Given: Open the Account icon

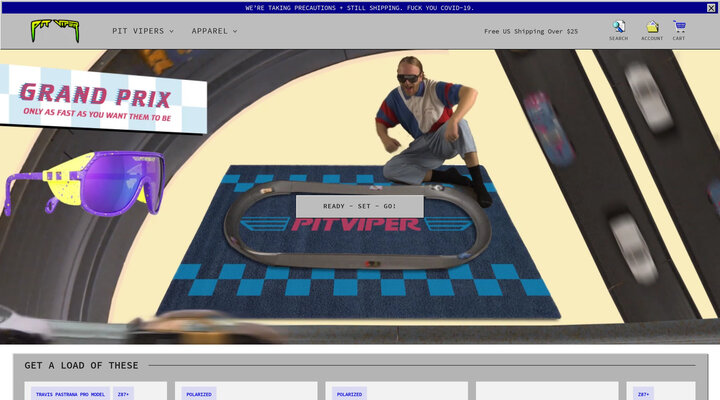Looking at the screenshot, I should pos(652,30).
